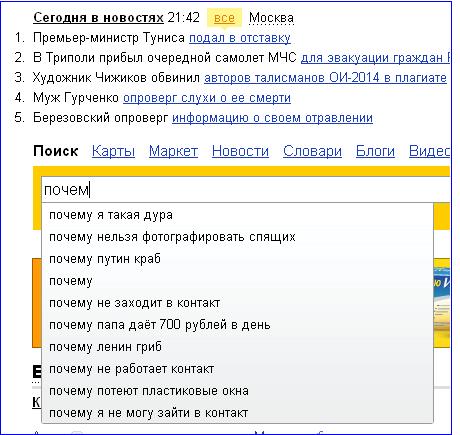460x435 pixels.
Task: Choose suggestion 'почему потеют пластиковые окна'
Action: coord(237,391)
